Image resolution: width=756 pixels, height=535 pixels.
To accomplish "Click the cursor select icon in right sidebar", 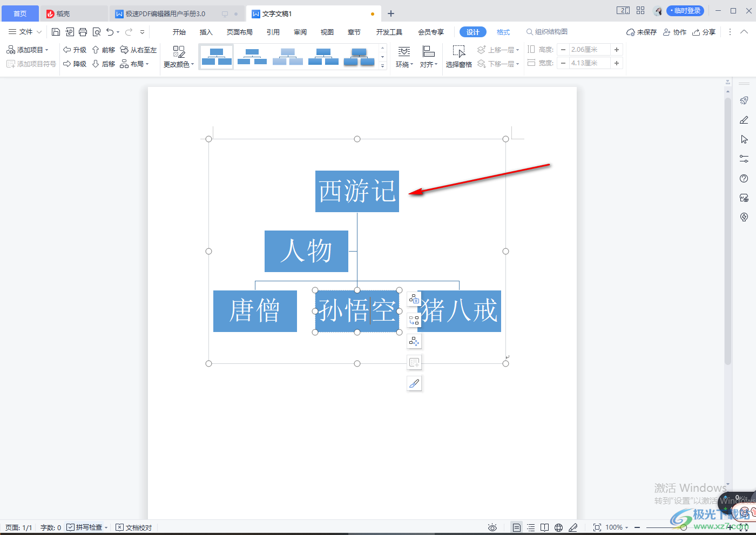I will [744, 139].
